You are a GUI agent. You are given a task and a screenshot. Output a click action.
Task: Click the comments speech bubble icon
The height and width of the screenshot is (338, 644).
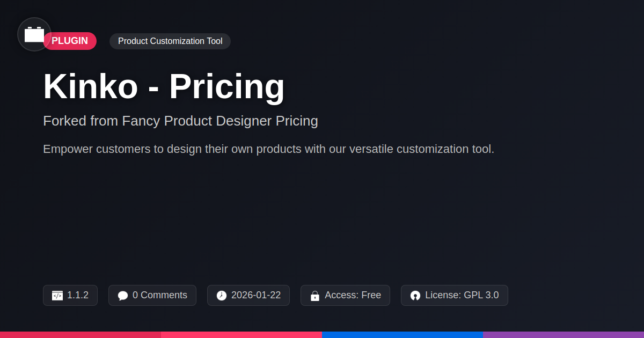123,296
